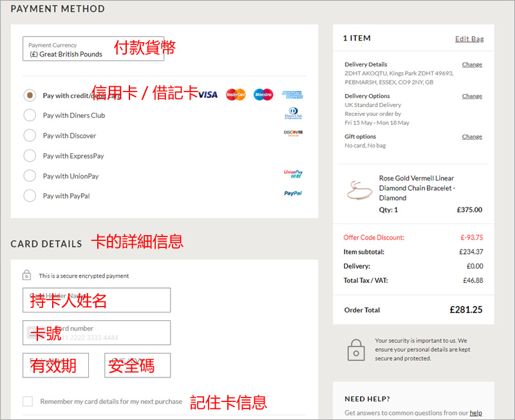Select Pay with UnionPay radio button
Viewport: 515px width, 420px height.
30,176
